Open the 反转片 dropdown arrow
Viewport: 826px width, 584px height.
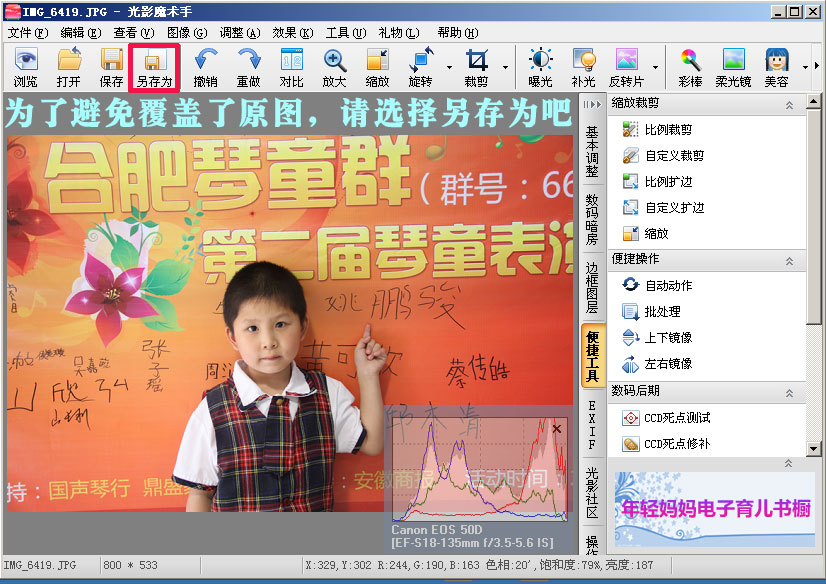pyautogui.click(x=655, y=67)
